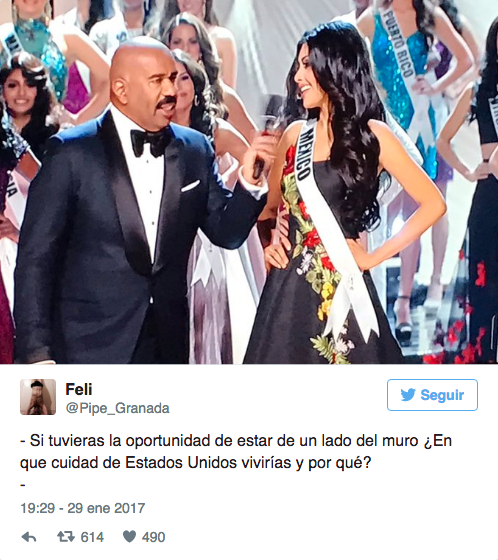Viewport: 498px width, 560px height.
Task: Open the pageant photo attached to the tweet
Action: click(249, 182)
